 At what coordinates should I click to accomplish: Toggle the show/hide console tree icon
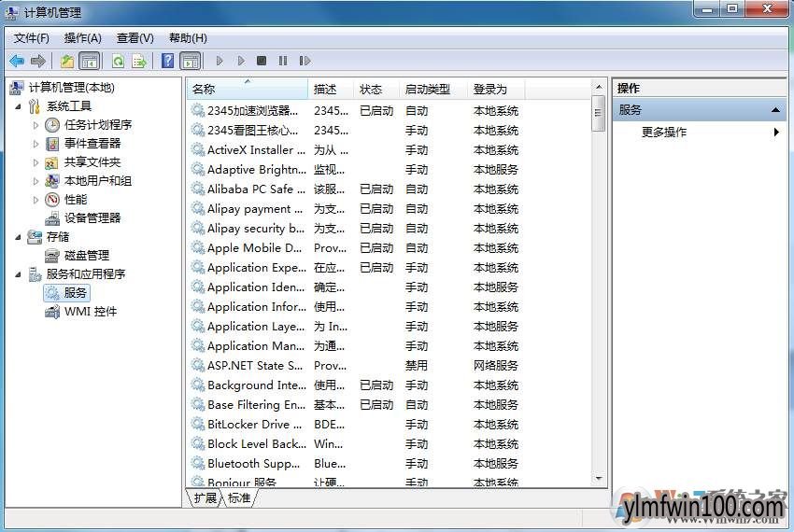click(x=90, y=62)
